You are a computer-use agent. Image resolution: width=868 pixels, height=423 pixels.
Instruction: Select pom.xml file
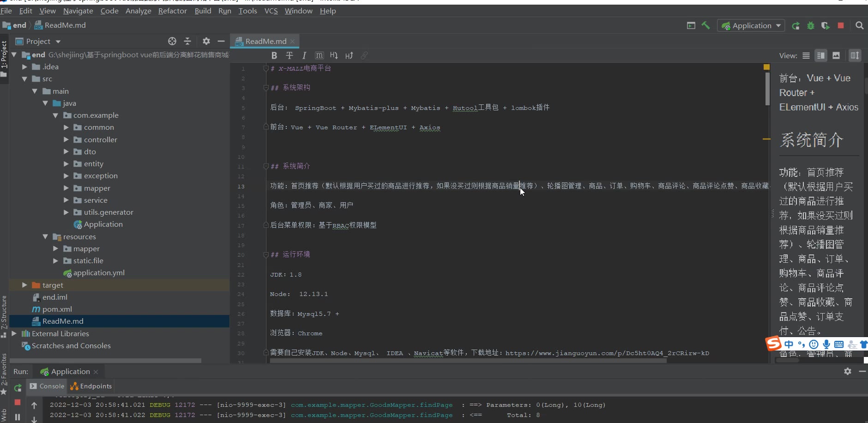click(x=52, y=309)
